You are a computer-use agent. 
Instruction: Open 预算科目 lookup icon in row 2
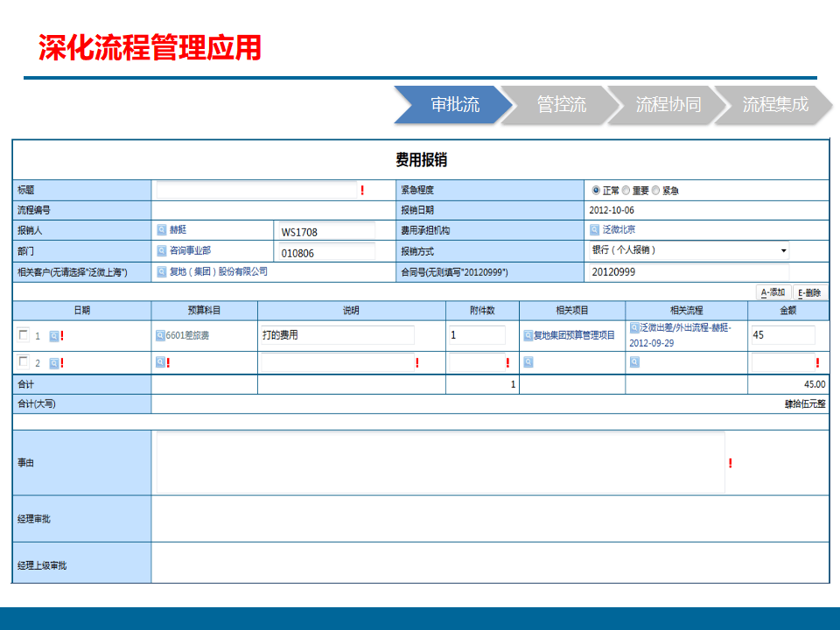(160, 362)
